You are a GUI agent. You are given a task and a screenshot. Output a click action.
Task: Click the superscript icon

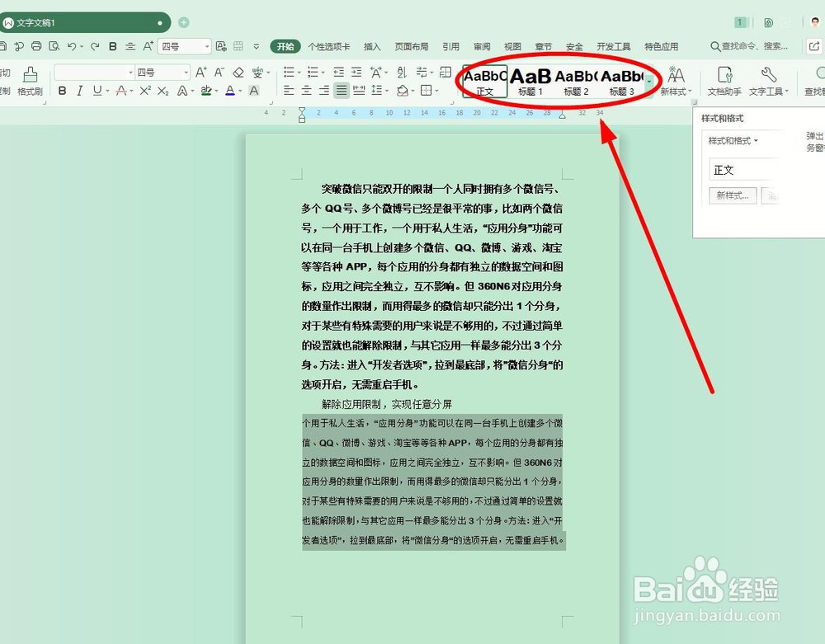point(144,91)
